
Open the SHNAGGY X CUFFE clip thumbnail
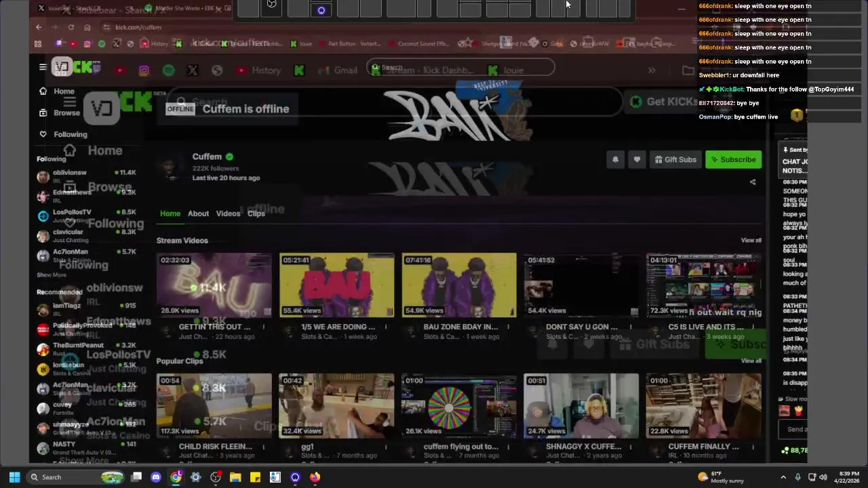[581, 405]
